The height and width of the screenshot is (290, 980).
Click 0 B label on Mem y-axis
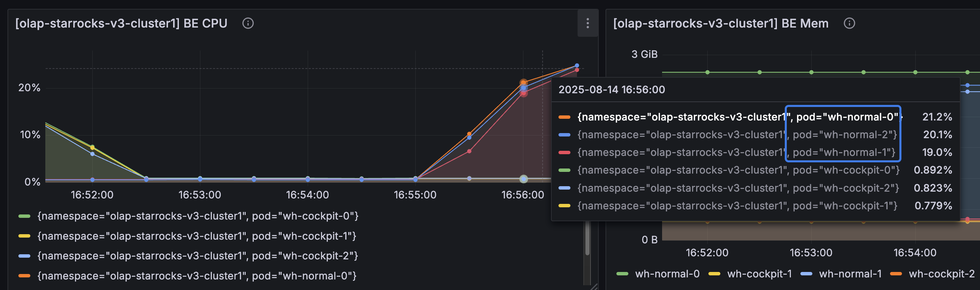click(x=649, y=240)
